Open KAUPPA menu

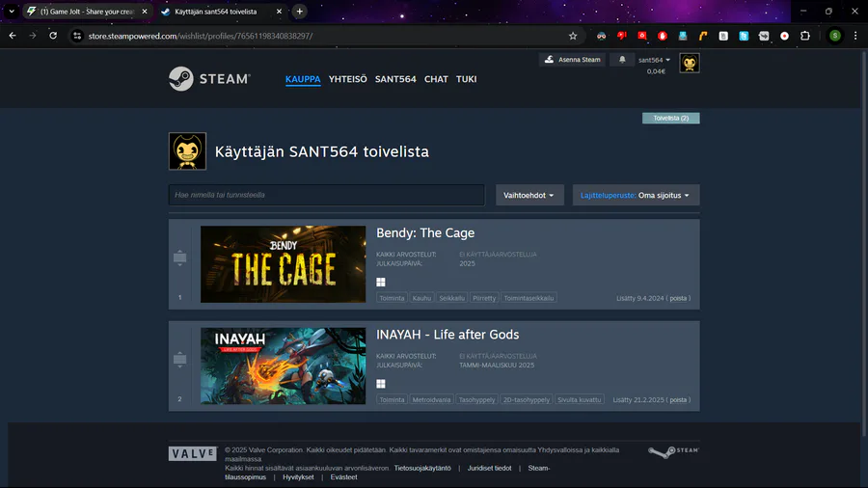click(303, 79)
